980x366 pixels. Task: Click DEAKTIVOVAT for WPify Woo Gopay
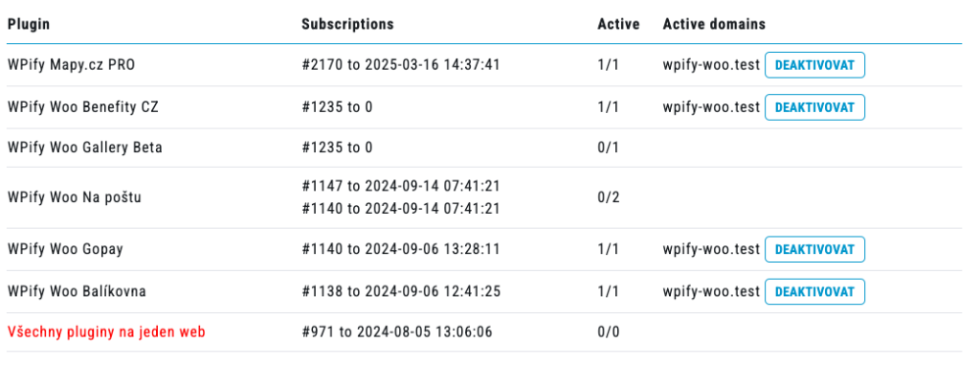tap(814, 249)
